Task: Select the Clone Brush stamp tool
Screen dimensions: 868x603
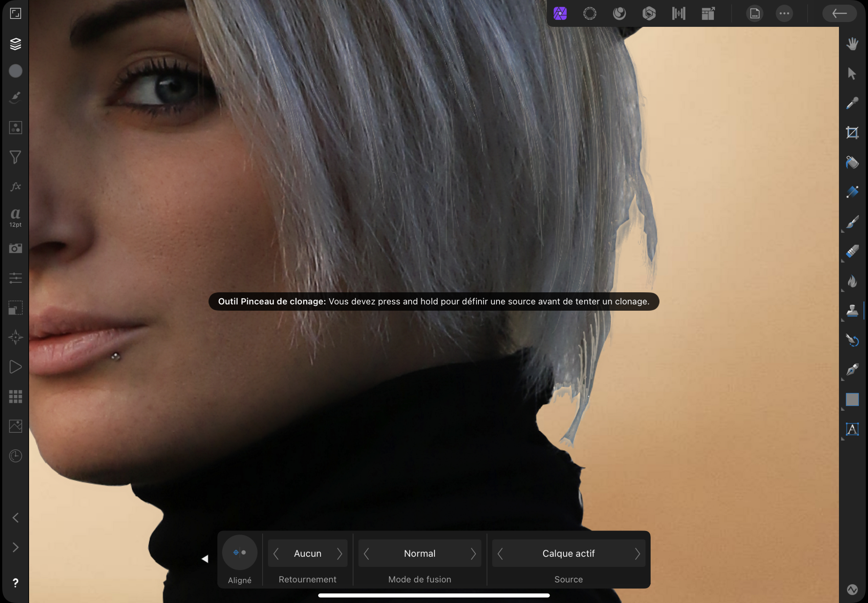Action: pos(852,311)
